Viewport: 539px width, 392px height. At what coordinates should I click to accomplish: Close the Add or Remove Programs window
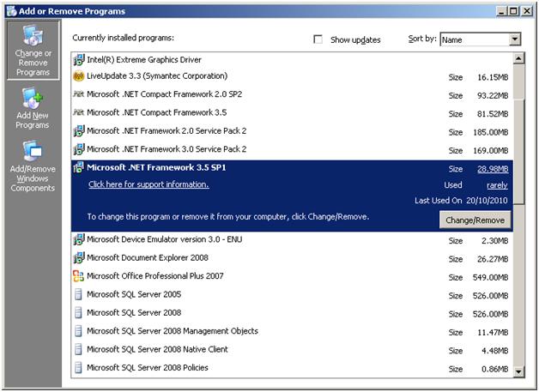(x=527, y=11)
